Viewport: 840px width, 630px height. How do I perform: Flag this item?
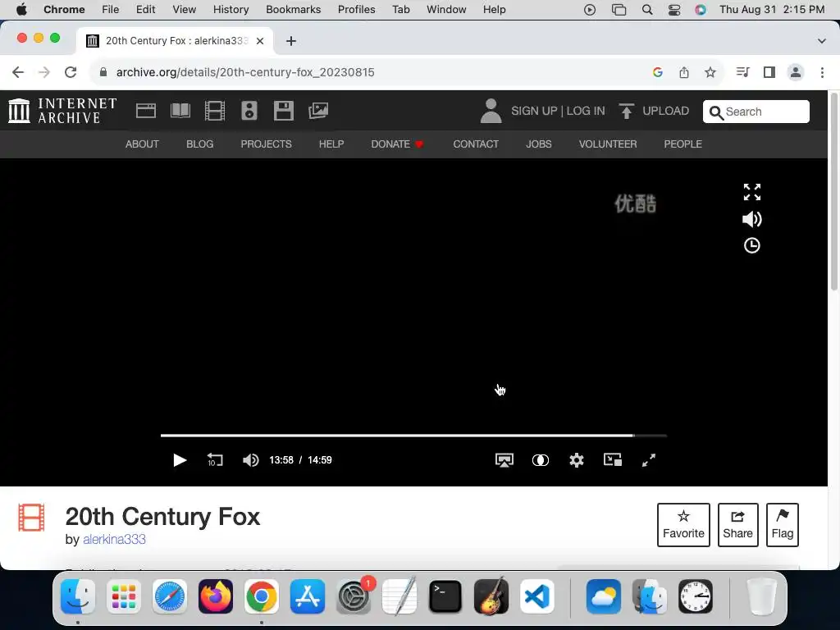(782, 525)
